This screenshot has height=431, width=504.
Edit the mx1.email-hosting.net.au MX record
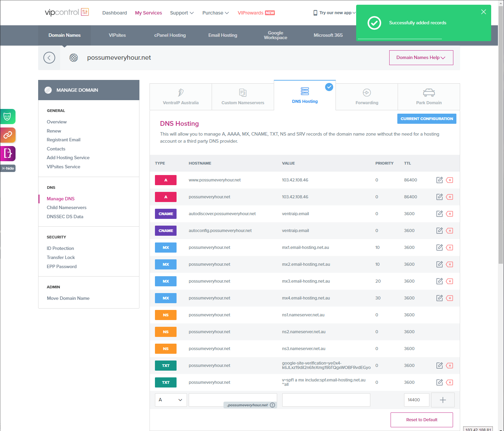click(439, 247)
